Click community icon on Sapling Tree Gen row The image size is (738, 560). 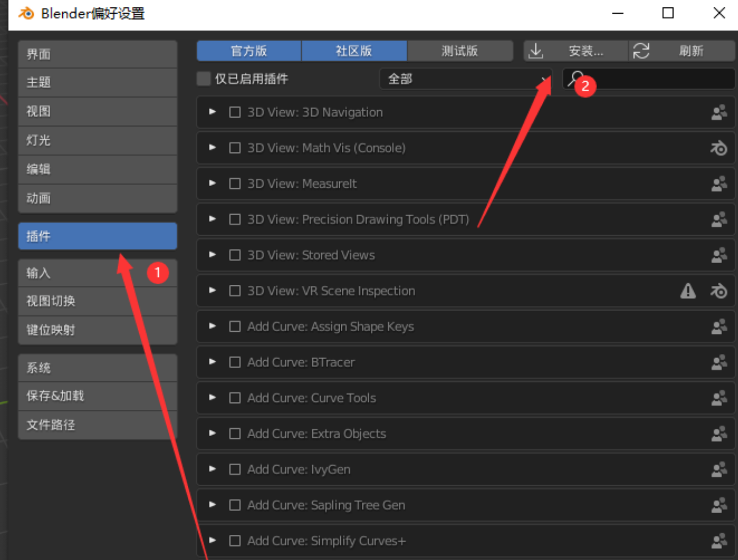click(x=719, y=505)
